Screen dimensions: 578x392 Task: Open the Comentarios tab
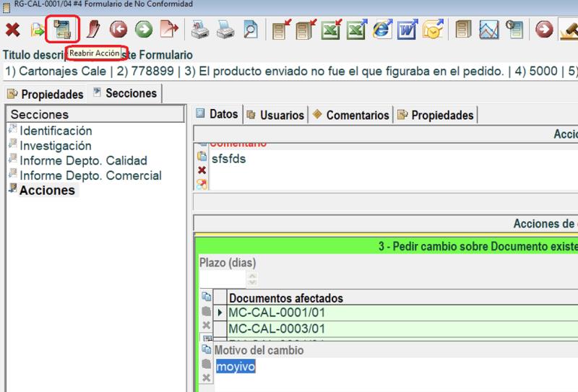(x=351, y=115)
